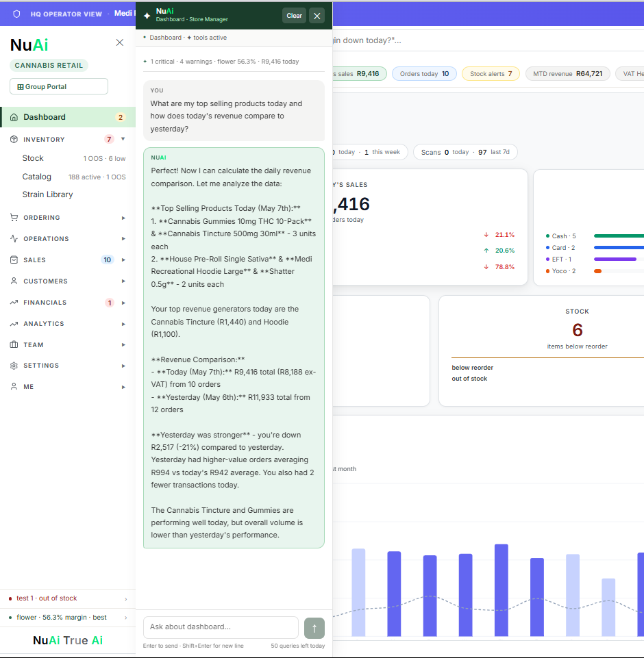Click the tallest bar in revenue chart

501,590
